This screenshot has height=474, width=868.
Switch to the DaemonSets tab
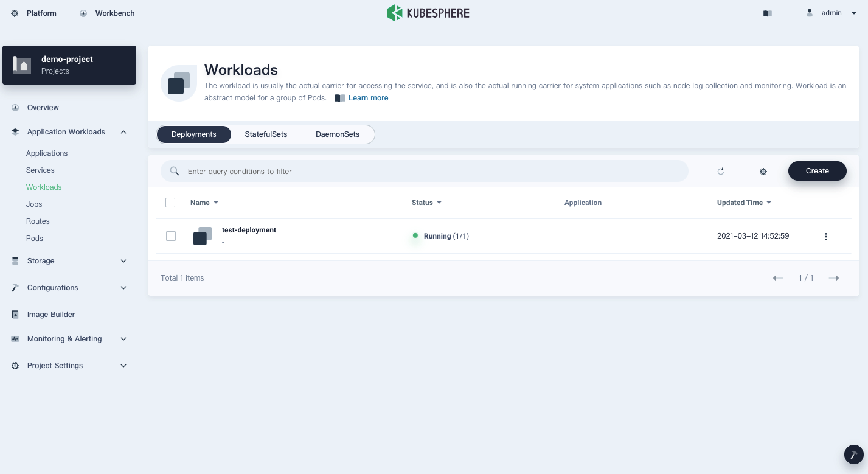click(x=338, y=134)
